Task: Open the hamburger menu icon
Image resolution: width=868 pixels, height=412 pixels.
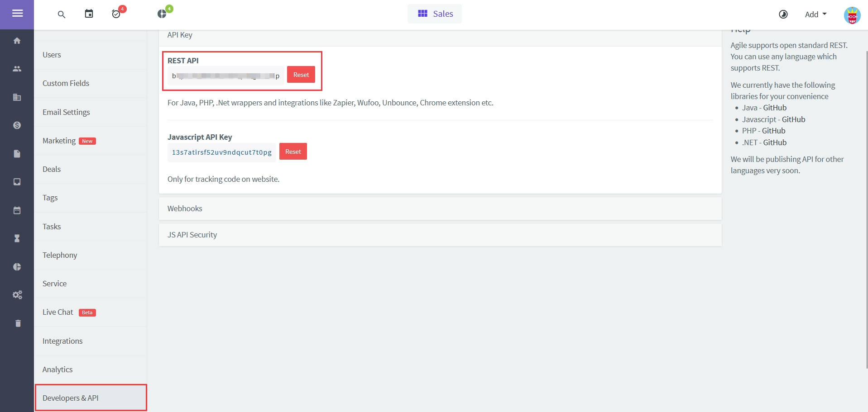Action: [17, 14]
